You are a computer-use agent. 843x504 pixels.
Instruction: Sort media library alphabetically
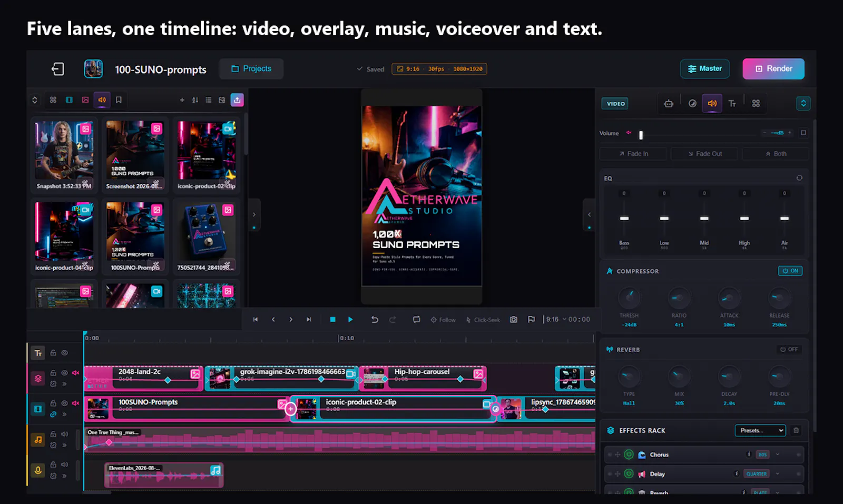point(195,100)
